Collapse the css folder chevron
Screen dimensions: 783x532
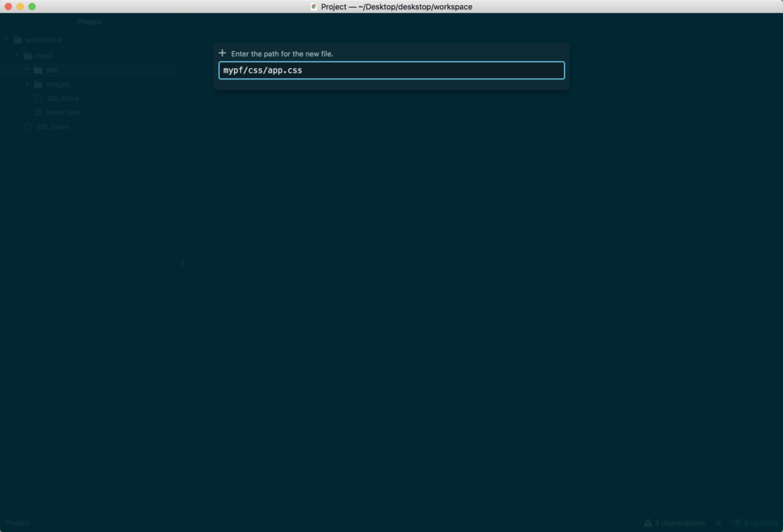click(x=27, y=70)
